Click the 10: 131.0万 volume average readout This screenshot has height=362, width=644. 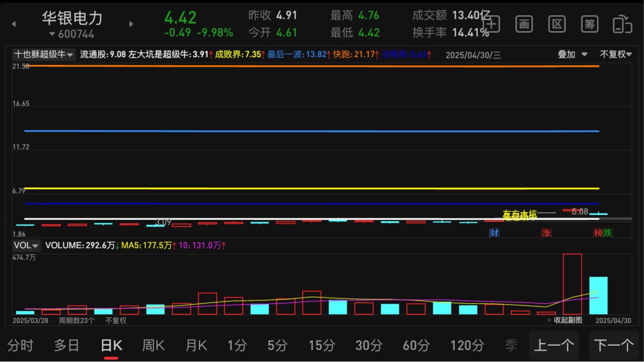tap(202, 245)
